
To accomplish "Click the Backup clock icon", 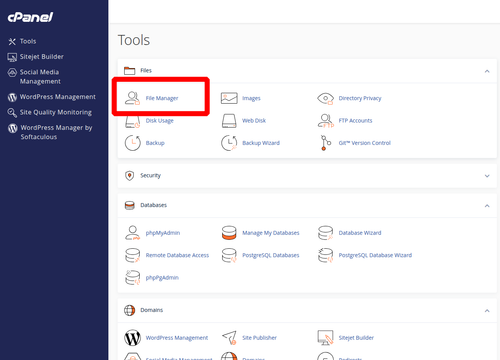I will pos(133,143).
